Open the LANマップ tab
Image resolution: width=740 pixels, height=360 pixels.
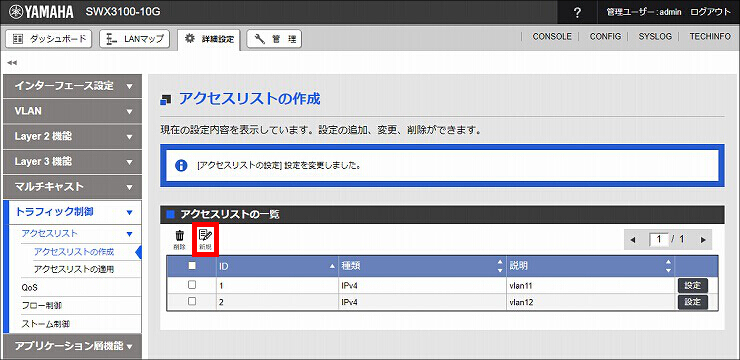coord(135,39)
